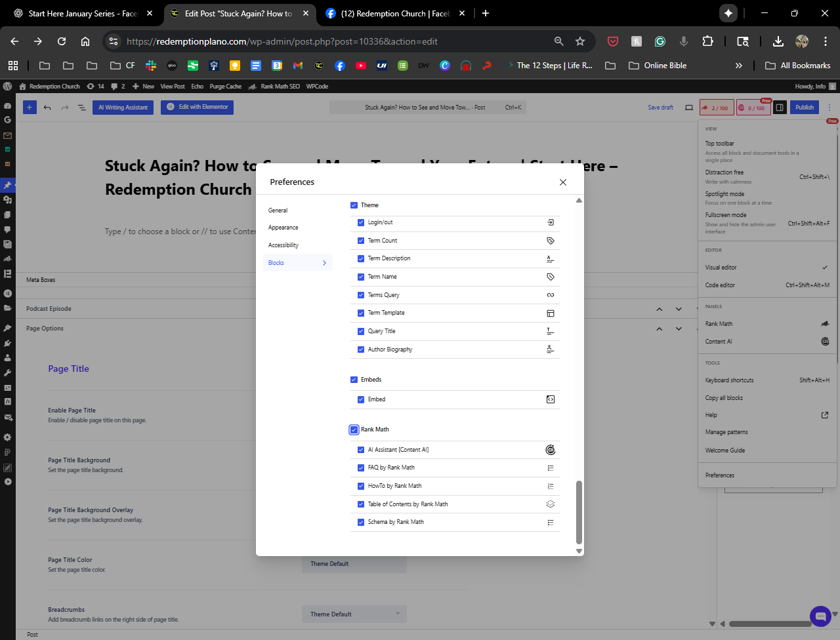This screenshot has height=640, width=840.
Task: Uncheck the Rank Math category checkbox
Action: (354, 430)
